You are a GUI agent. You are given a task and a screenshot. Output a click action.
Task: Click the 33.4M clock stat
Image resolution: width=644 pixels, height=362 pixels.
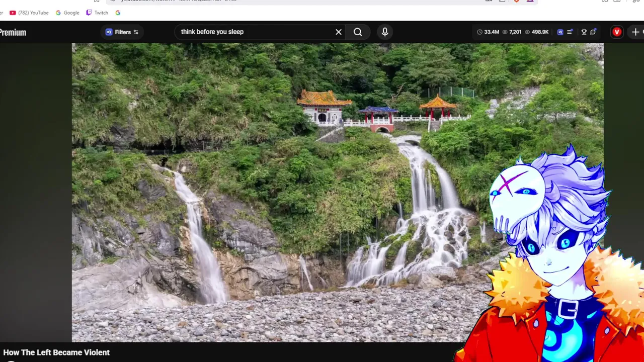coord(488,32)
